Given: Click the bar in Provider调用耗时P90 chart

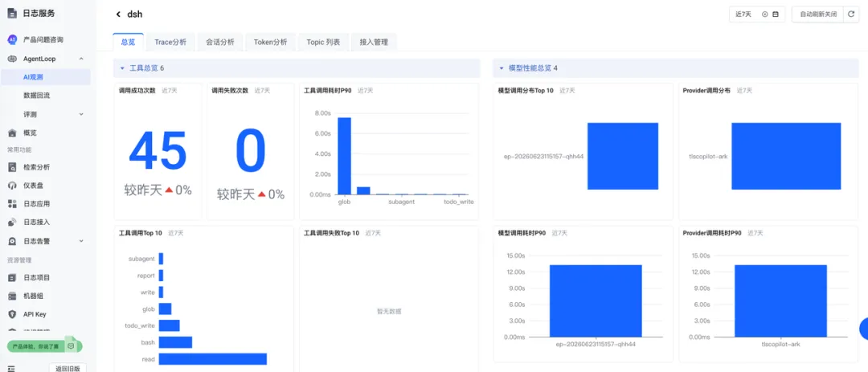Looking at the screenshot, I should (x=780, y=300).
